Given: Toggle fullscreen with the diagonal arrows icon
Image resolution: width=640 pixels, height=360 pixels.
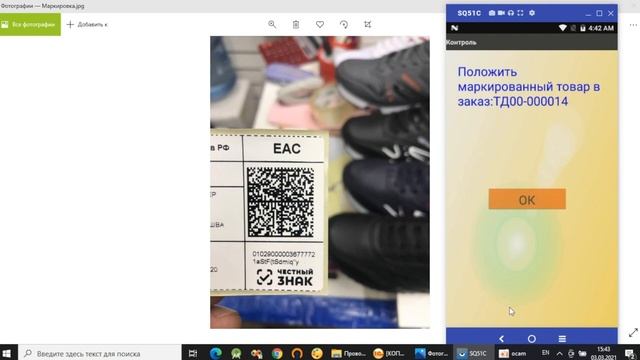Looking at the screenshot, I should tap(633, 333).
